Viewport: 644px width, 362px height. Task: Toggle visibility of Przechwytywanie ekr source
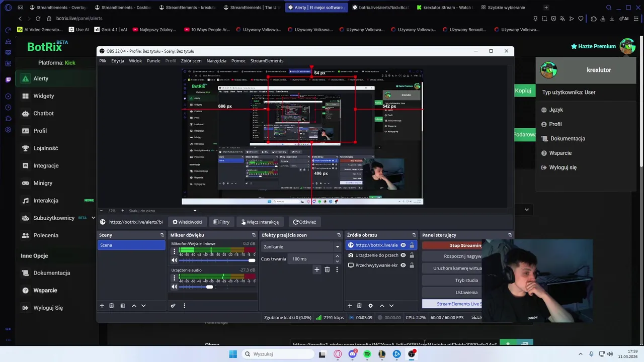coord(403,265)
